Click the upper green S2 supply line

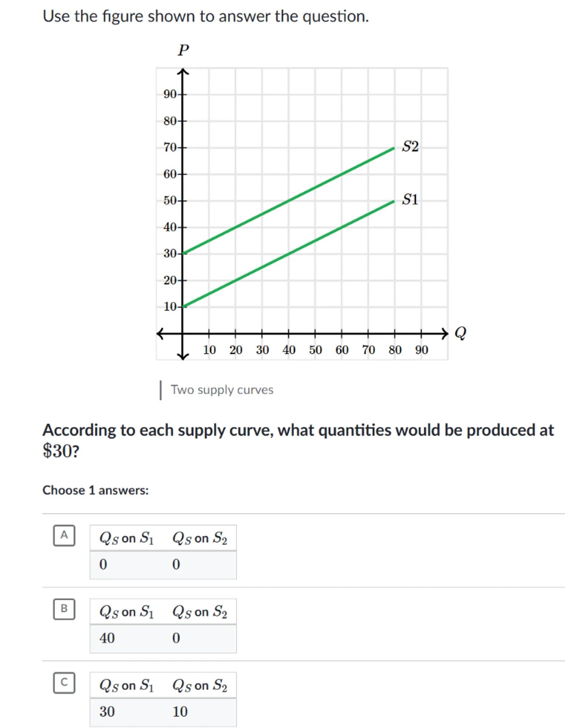tap(289, 201)
